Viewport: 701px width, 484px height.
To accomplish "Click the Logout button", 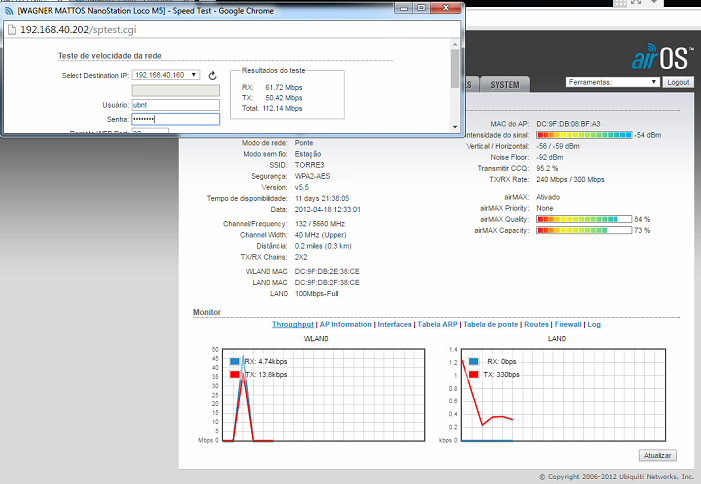I will click(678, 82).
